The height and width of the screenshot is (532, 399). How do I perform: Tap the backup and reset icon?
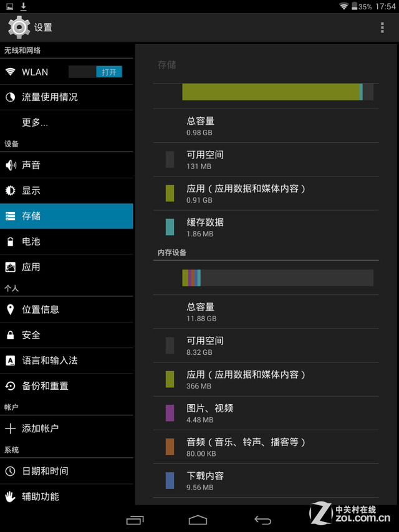[11, 386]
